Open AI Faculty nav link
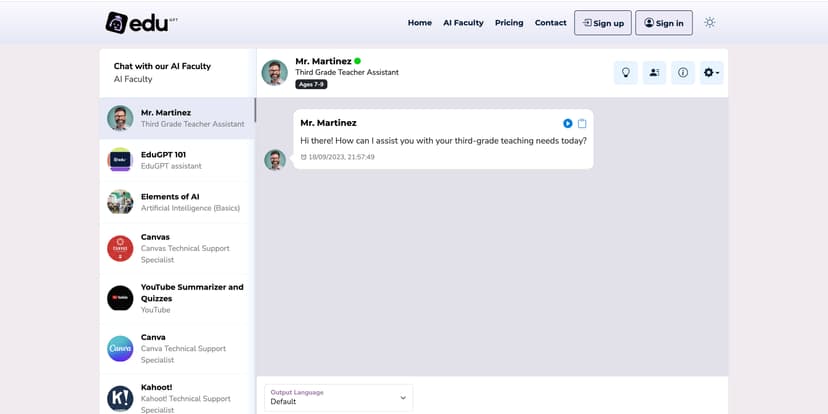 coord(463,23)
